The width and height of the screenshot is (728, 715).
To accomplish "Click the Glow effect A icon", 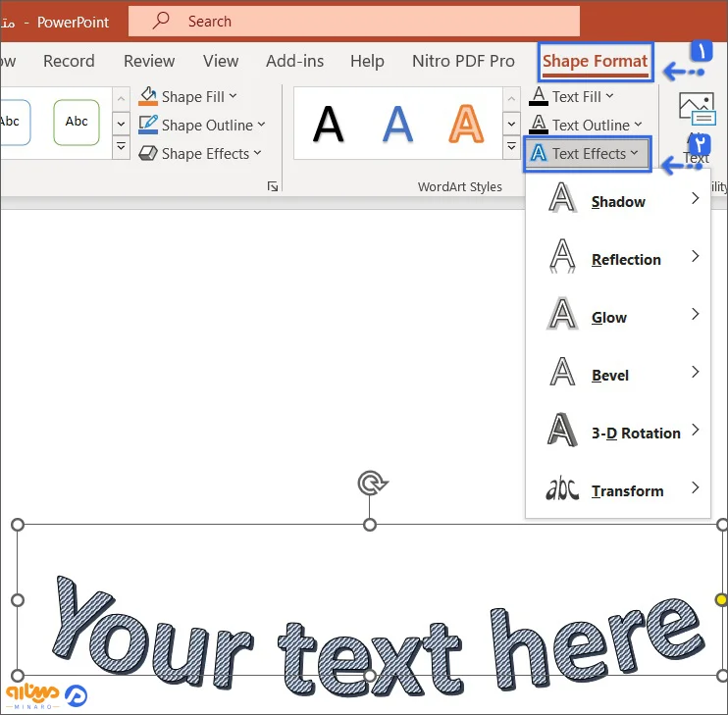I will tap(562, 314).
